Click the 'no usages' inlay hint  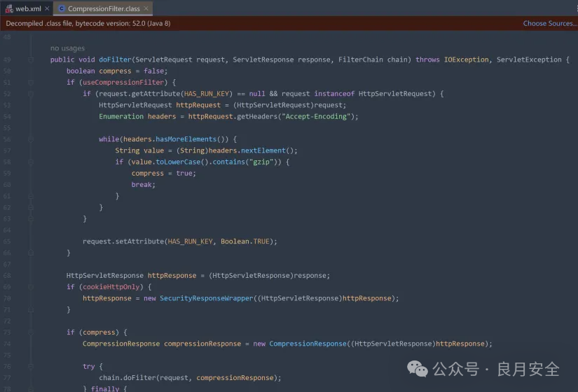(67, 48)
